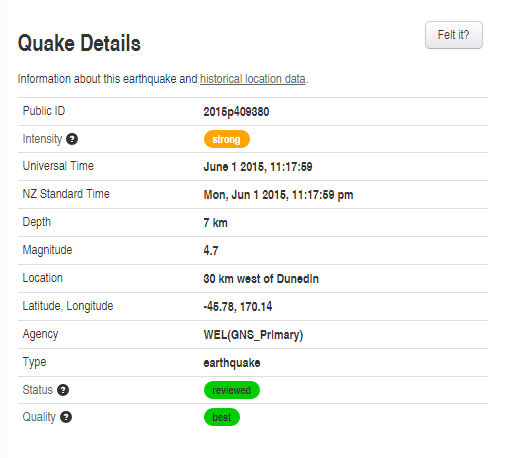Click the coordinates -45.78, 170.14
The height and width of the screenshot is (458, 514).
pos(238,307)
